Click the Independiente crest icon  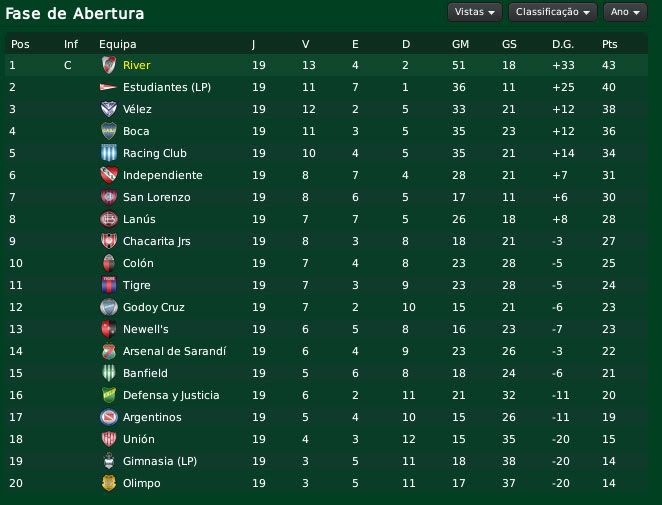pos(109,175)
